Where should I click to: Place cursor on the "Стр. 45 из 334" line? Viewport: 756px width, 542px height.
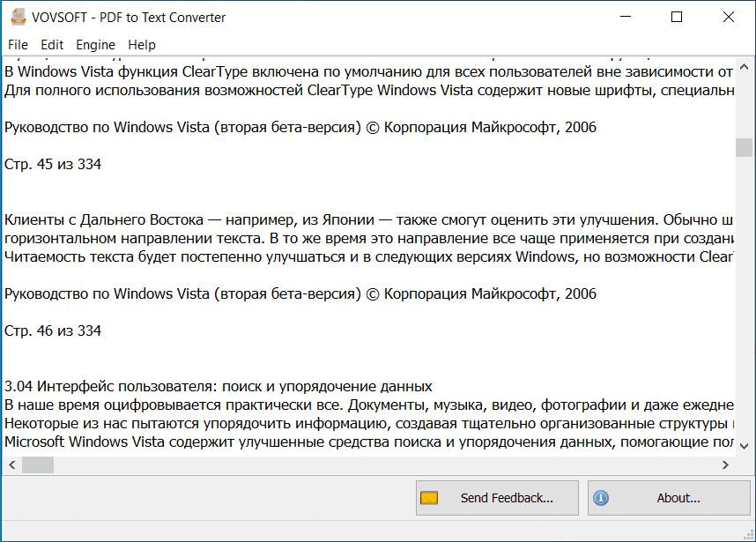coord(53,164)
